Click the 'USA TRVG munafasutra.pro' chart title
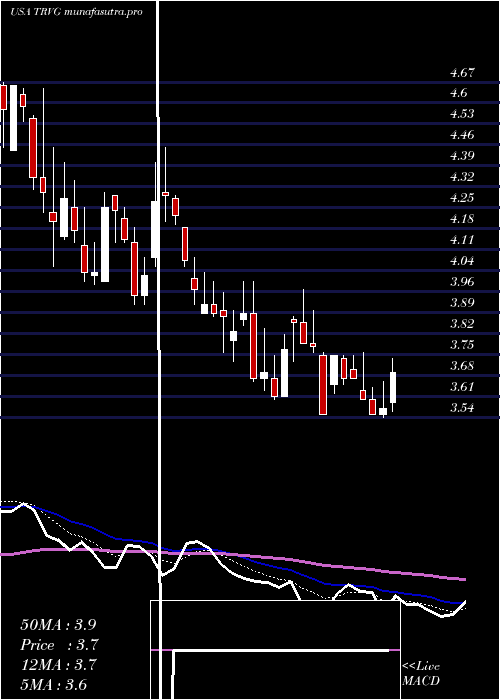 [76, 12]
